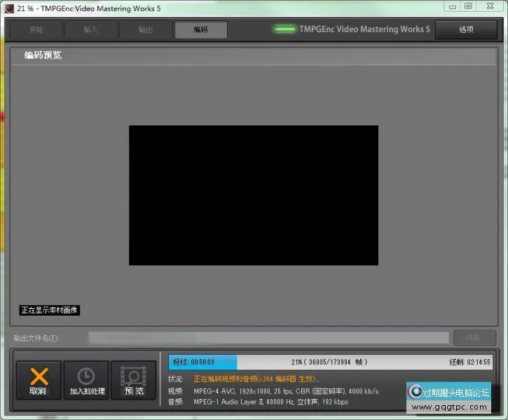Click remaining time 还剩 02:14:55
Viewport: 508px width, 420px height.
coord(469,362)
